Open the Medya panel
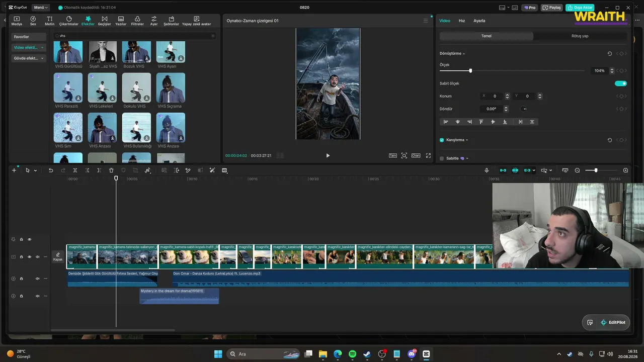 coord(17,21)
